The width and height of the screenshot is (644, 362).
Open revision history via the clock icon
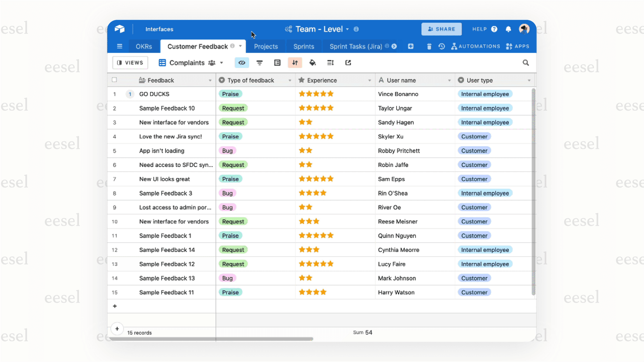[441, 46]
